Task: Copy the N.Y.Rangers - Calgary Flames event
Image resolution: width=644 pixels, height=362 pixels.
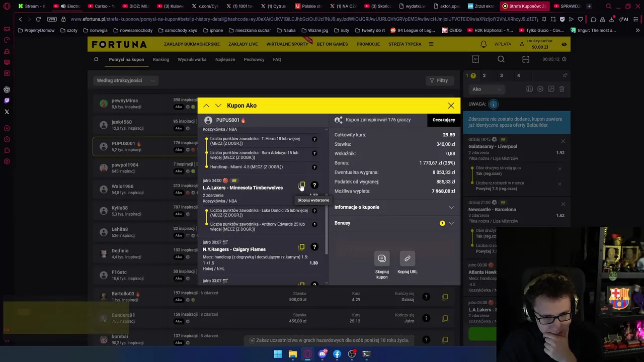Action: 301,247
